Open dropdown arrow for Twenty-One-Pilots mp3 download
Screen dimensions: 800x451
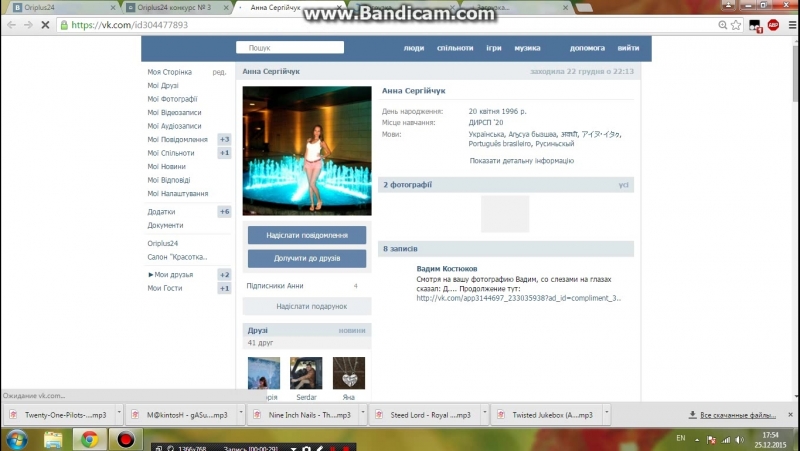119,414
